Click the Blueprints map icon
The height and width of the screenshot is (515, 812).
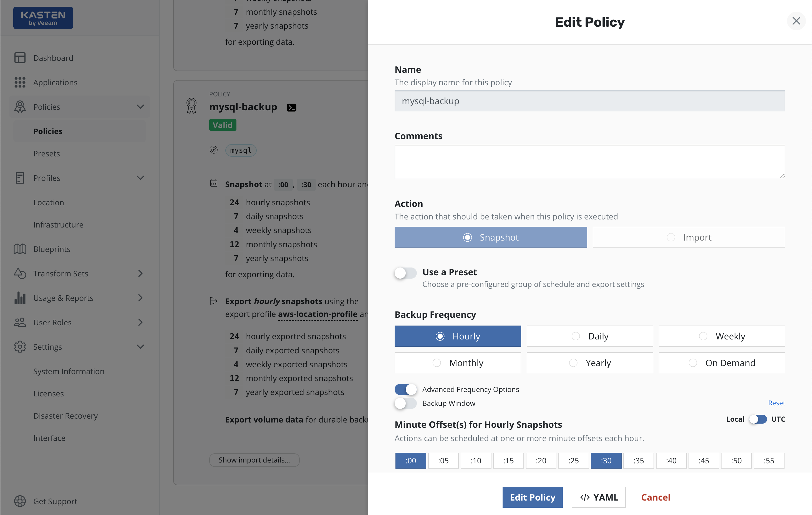(x=20, y=249)
